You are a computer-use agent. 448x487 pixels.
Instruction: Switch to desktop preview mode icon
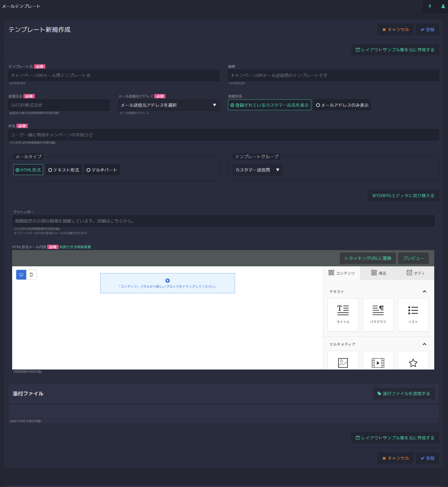click(21, 275)
